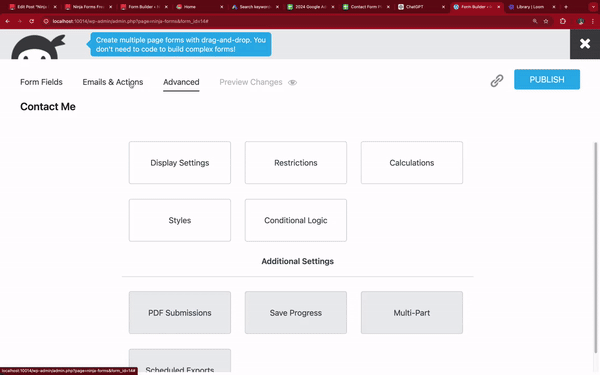
Task: Switch to the Home browser tab
Action: point(198,7)
